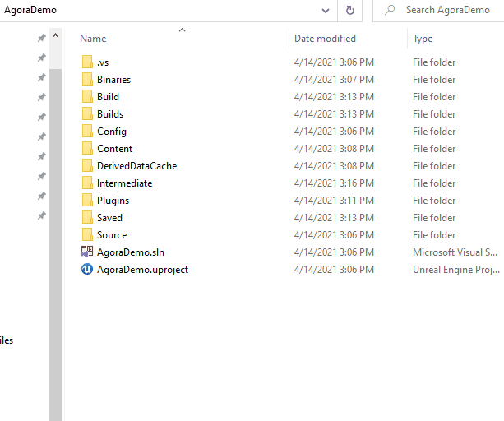Click the Saved folder icon
504x421 pixels.
point(87,218)
